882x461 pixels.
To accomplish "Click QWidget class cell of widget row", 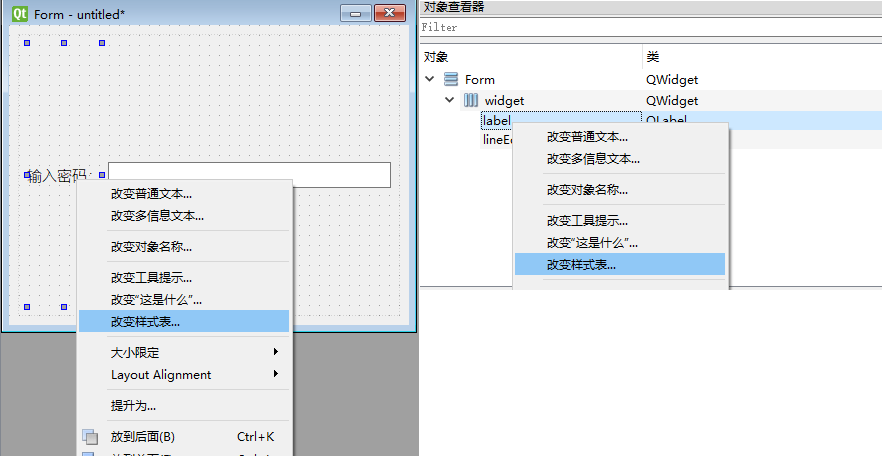I will click(672, 101).
